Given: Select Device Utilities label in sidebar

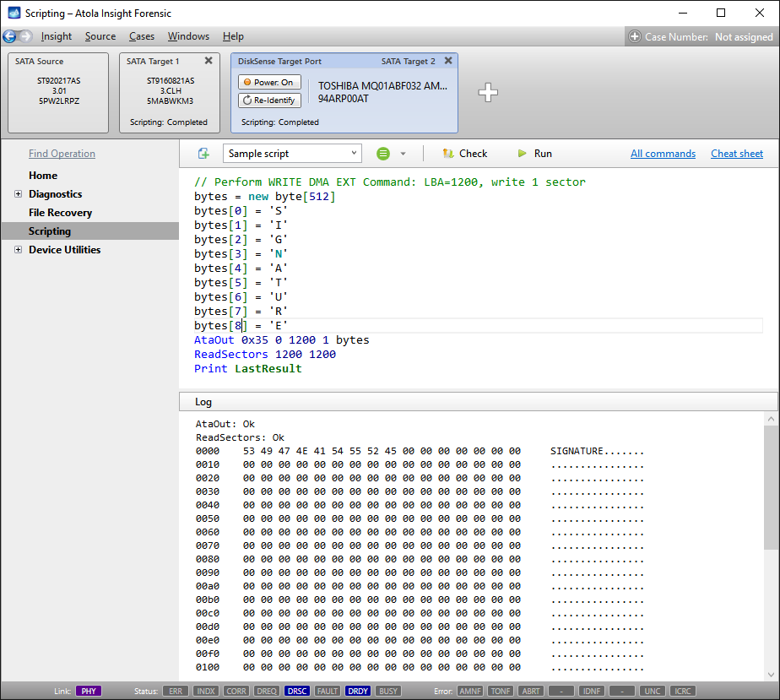Looking at the screenshot, I should point(65,250).
